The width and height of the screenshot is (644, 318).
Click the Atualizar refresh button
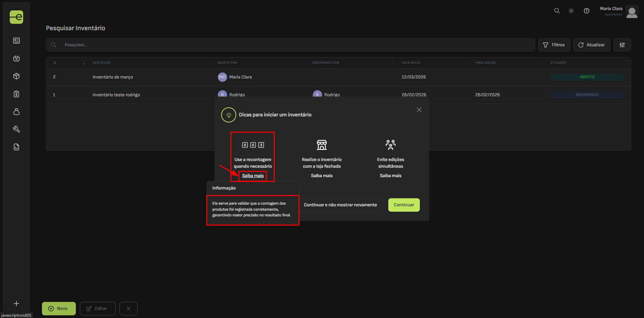pyautogui.click(x=591, y=45)
